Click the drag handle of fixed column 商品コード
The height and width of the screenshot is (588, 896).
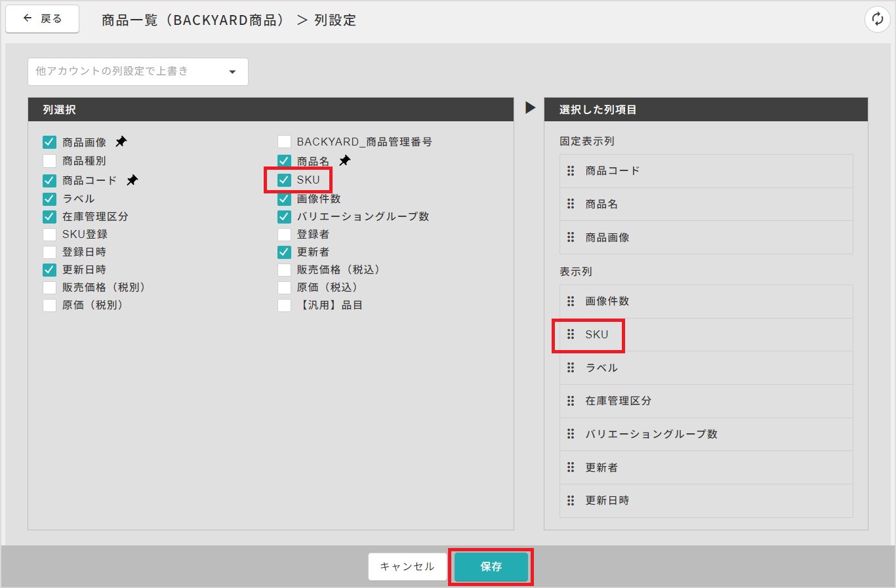click(571, 170)
